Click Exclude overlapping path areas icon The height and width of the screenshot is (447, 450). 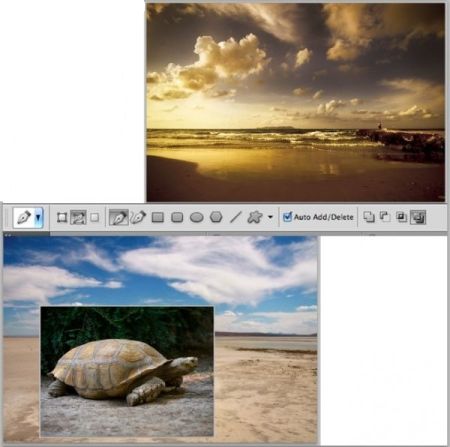tap(418, 217)
